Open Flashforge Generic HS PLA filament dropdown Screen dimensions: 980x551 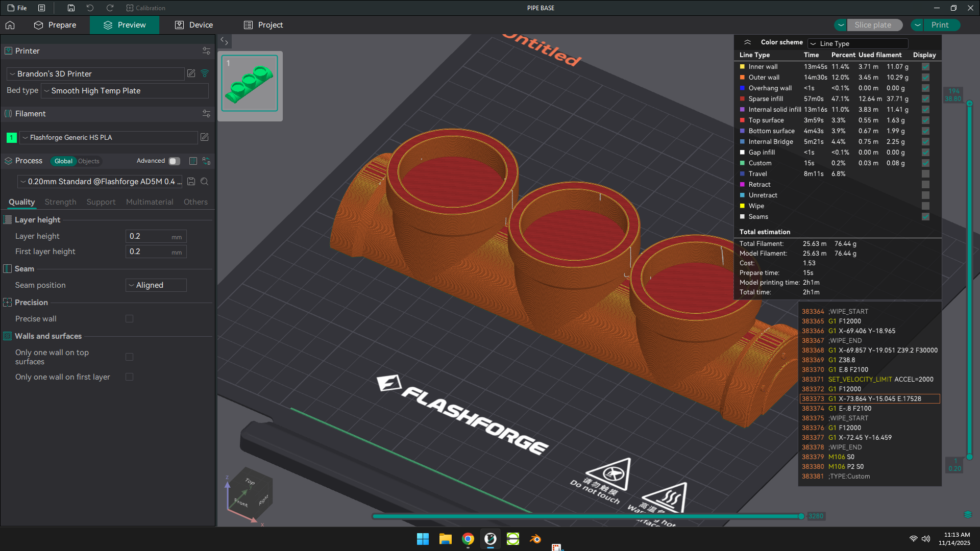click(109, 138)
